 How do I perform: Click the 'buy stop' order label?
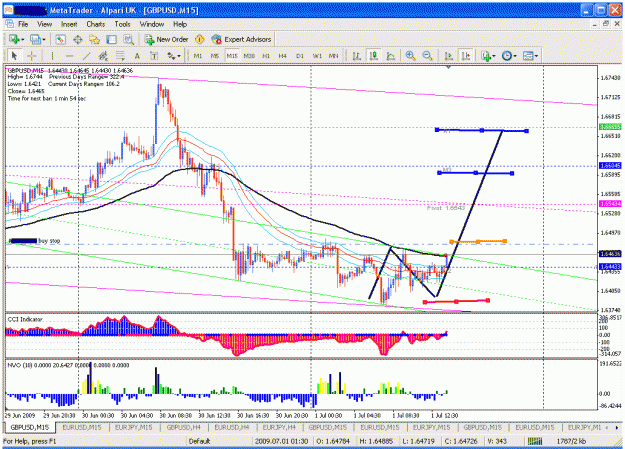pos(49,241)
